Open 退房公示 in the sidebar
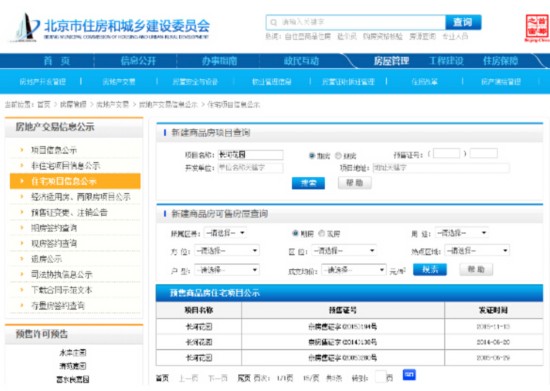This screenshot has height=391, width=550. pos(46,259)
